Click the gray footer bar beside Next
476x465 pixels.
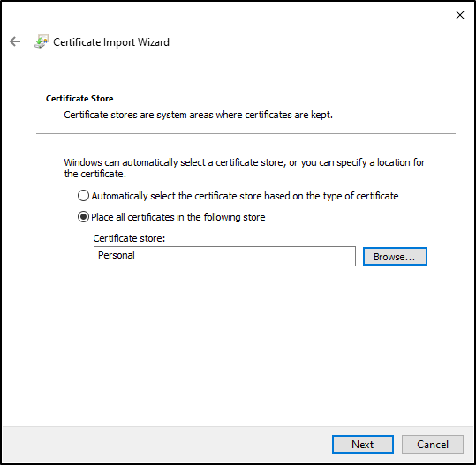point(167,445)
